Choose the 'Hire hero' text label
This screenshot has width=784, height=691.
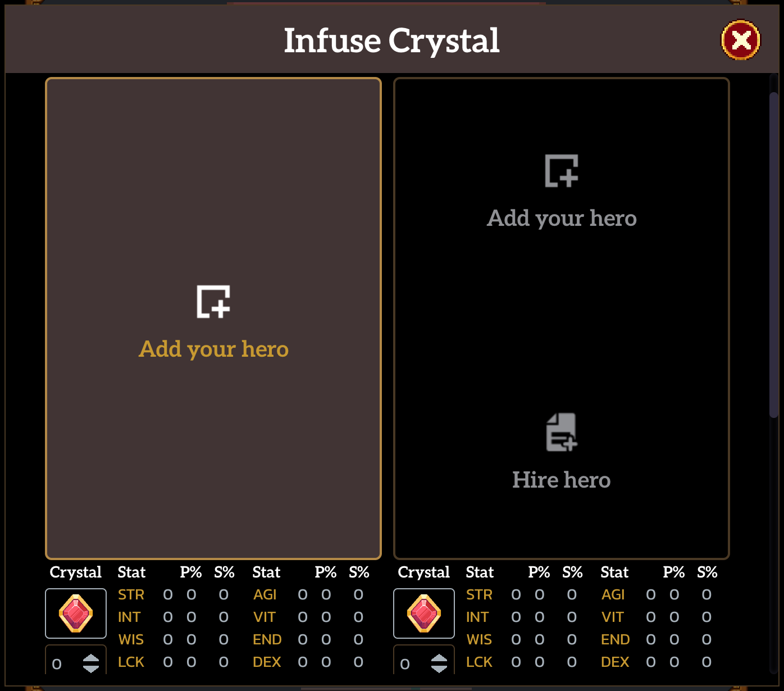click(562, 480)
